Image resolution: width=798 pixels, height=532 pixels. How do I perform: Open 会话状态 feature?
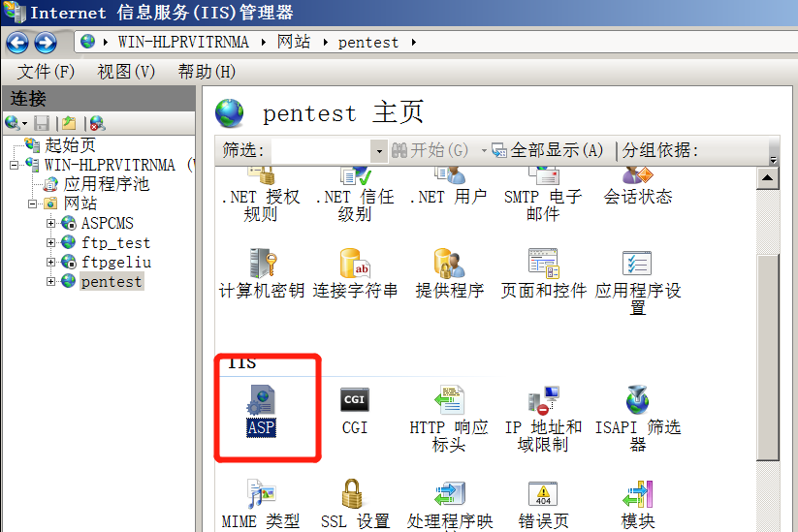[x=638, y=188]
